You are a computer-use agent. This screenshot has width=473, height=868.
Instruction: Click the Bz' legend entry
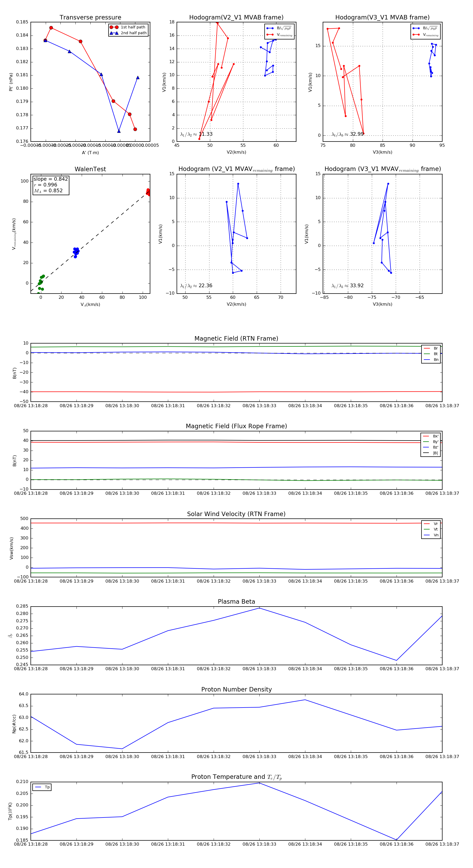pyautogui.click(x=431, y=447)
